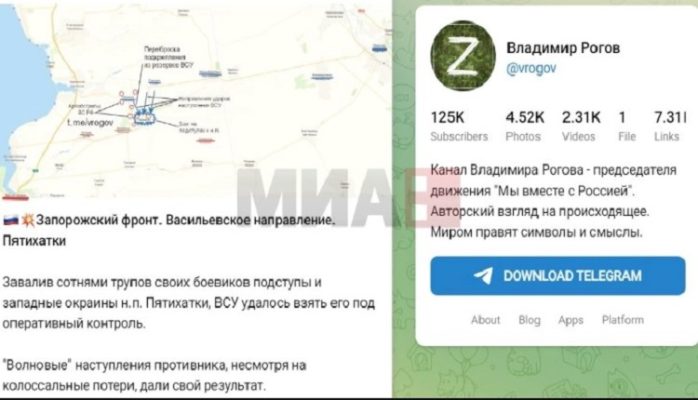Open the About footer link
Screen dimensions: 698x400
coord(485,319)
